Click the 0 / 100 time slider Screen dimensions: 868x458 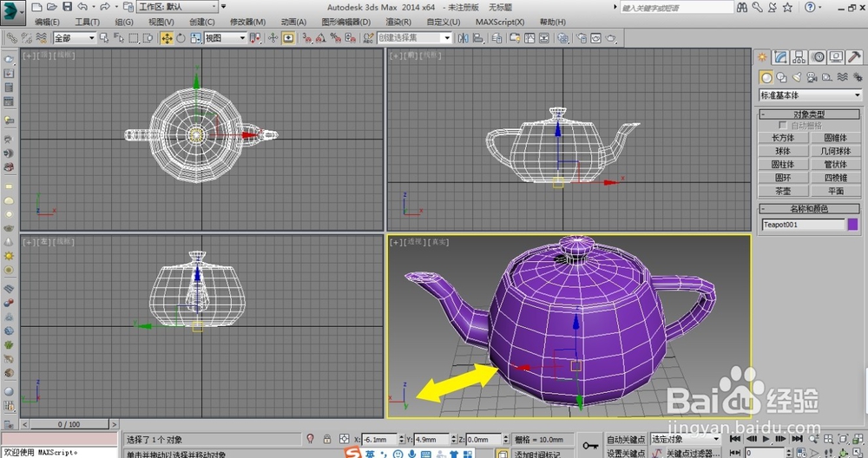pos(69,424)
